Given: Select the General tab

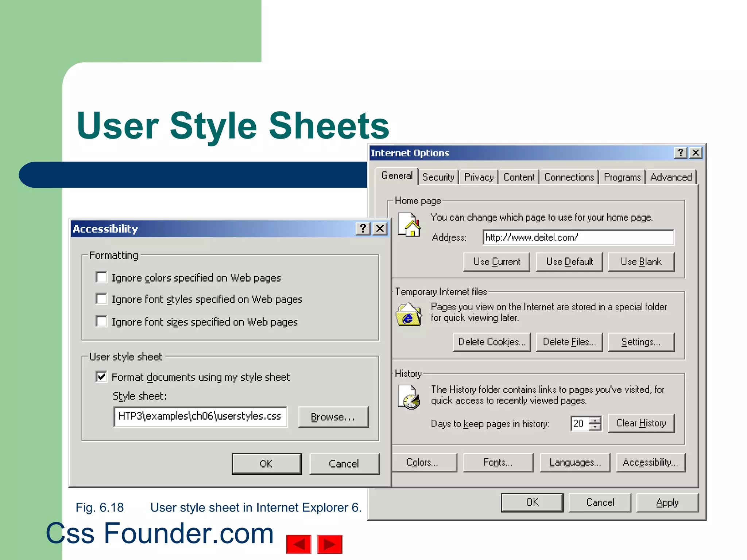Looking at the screenshot, I should [x=397, y=176].
